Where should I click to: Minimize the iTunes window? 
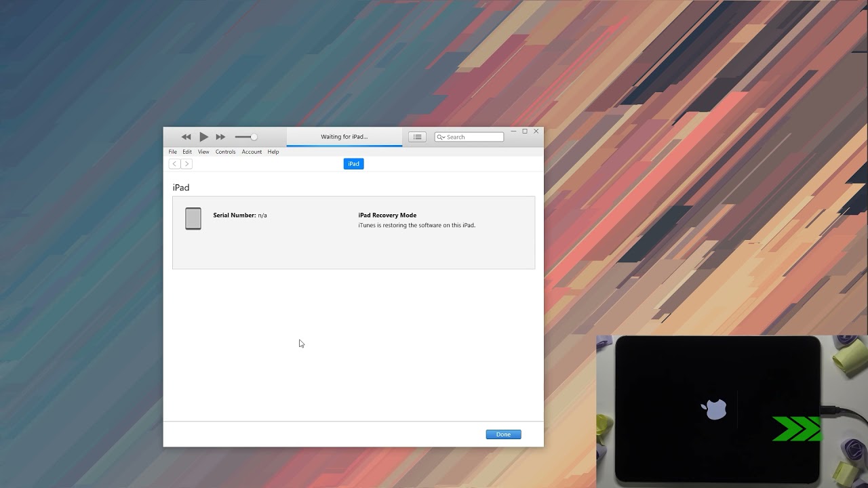pyautogui.click(x=514, y=131)
